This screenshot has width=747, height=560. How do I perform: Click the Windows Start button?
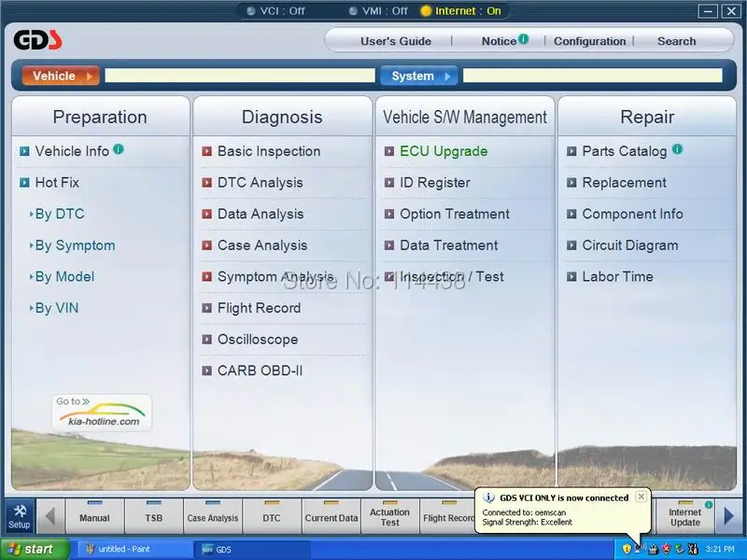pyautogui.click(x=34, y=549)
